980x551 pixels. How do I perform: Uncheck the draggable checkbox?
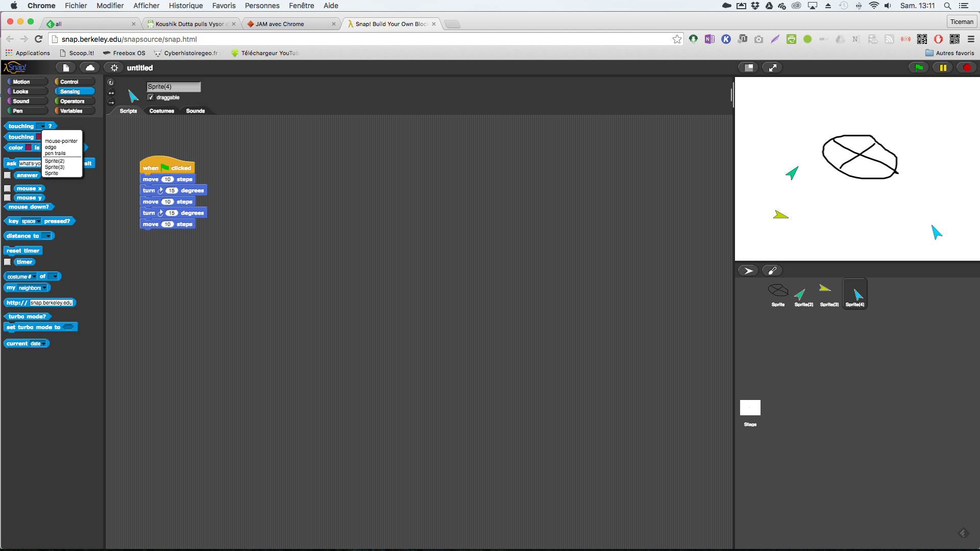pyautogui.click(x=151, y=97)
